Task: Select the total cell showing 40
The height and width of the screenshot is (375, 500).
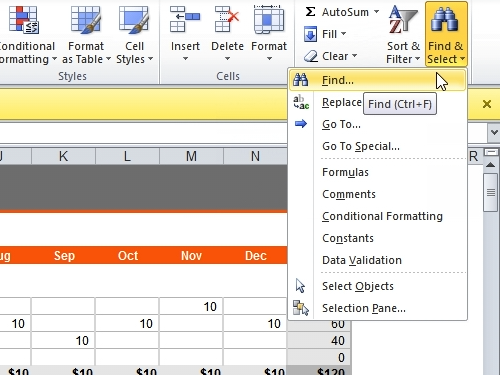Action: point(319,340)
